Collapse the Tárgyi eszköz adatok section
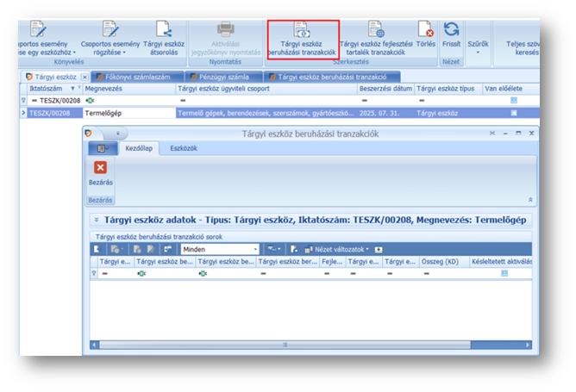The width and height of the screenshot is (576, 392). [97, 221]
